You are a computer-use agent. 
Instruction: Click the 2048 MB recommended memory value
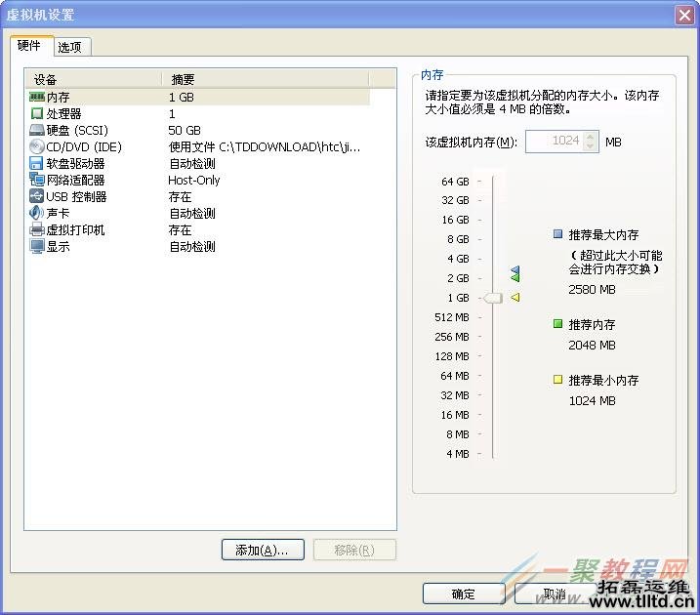[592, 345]
